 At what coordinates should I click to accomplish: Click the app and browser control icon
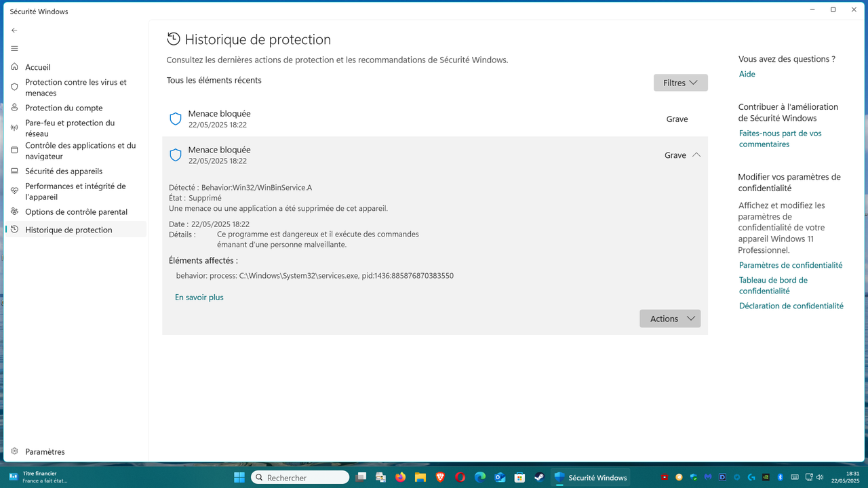[14, 150]
